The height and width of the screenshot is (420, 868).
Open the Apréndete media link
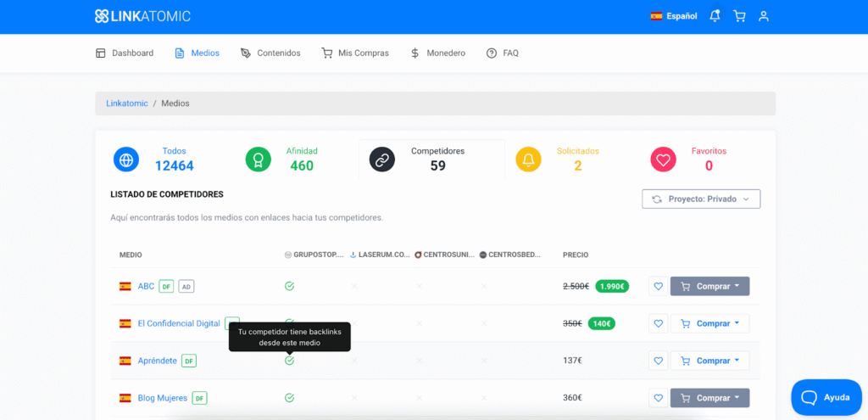(157, 361)
